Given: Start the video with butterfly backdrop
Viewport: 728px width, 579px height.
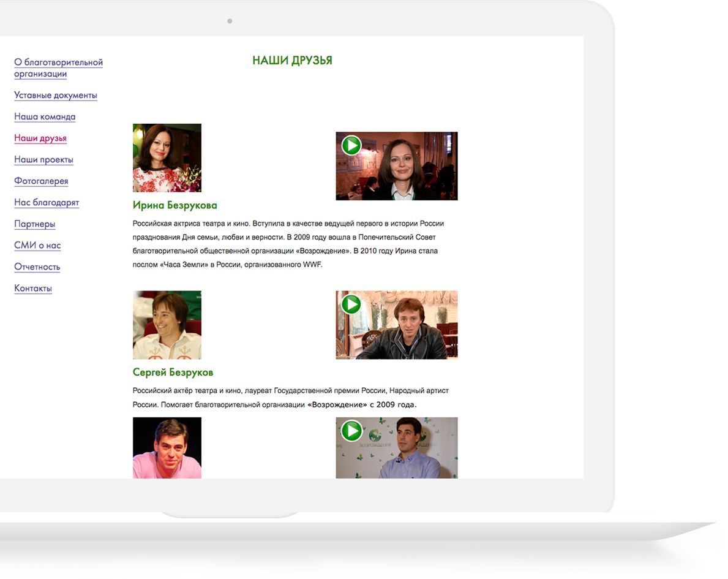Looking at the screenshot, I should click(351, 431).
